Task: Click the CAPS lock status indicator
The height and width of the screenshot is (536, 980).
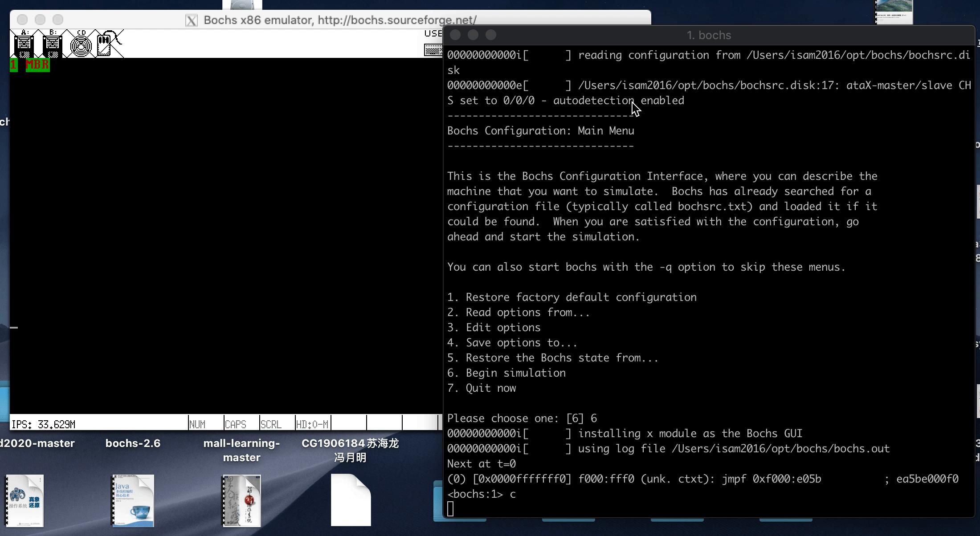Action: 236,424
